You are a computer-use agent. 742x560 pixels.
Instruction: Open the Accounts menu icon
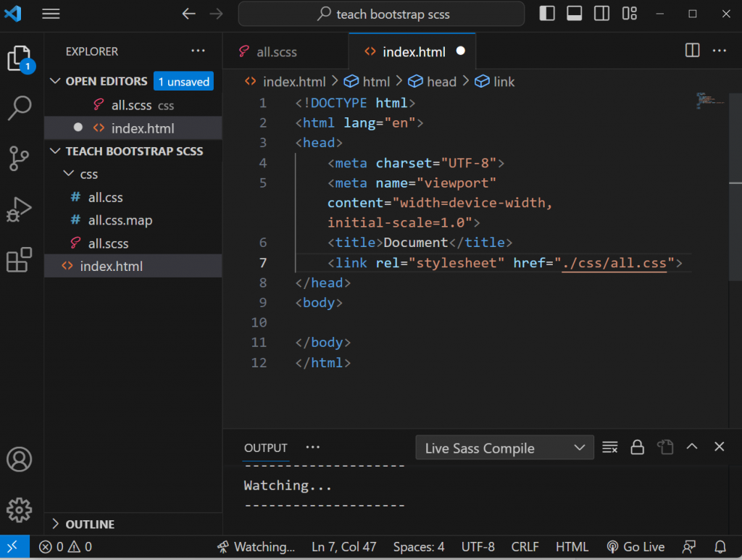click(x=20, y=459)
